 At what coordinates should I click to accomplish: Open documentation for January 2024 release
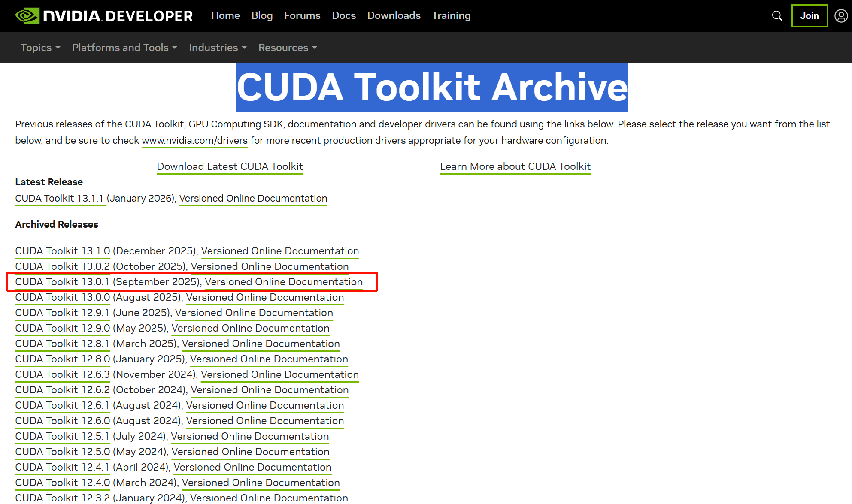coord(269,498)
